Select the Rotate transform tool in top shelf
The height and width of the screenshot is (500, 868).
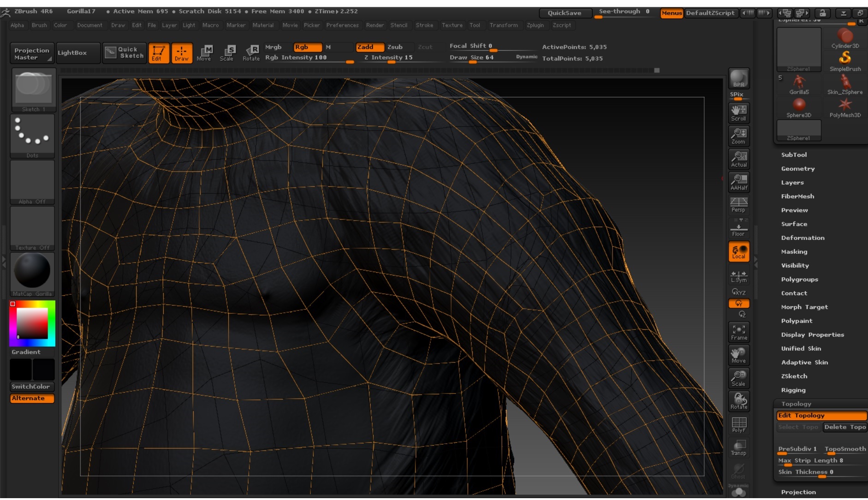251,53
